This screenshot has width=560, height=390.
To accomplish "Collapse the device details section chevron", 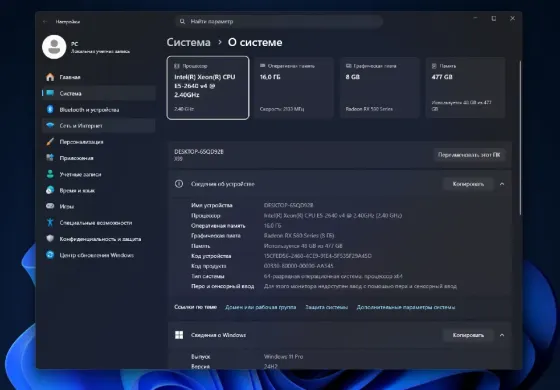I will [x=502, y=184].
